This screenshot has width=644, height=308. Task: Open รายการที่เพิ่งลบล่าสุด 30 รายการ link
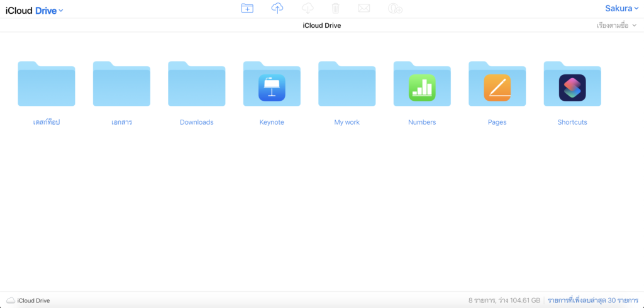593,300
